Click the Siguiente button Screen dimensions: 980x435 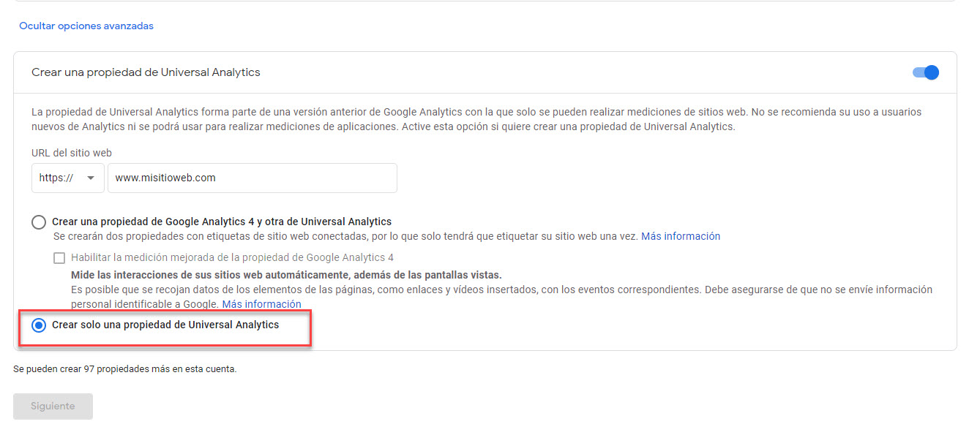53,406
